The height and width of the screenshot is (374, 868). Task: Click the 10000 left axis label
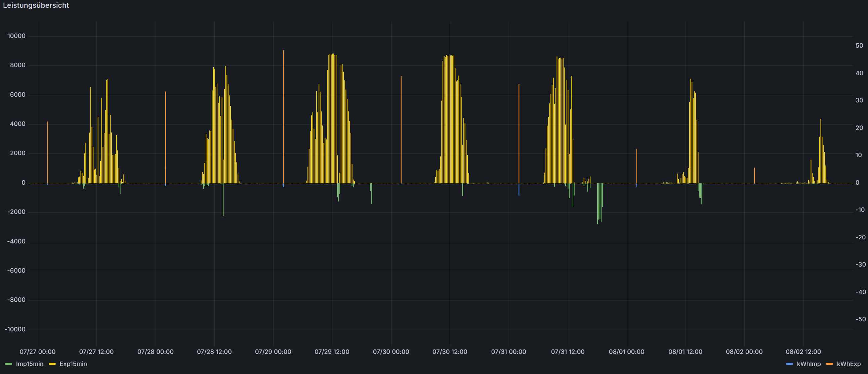click(16, 36)
